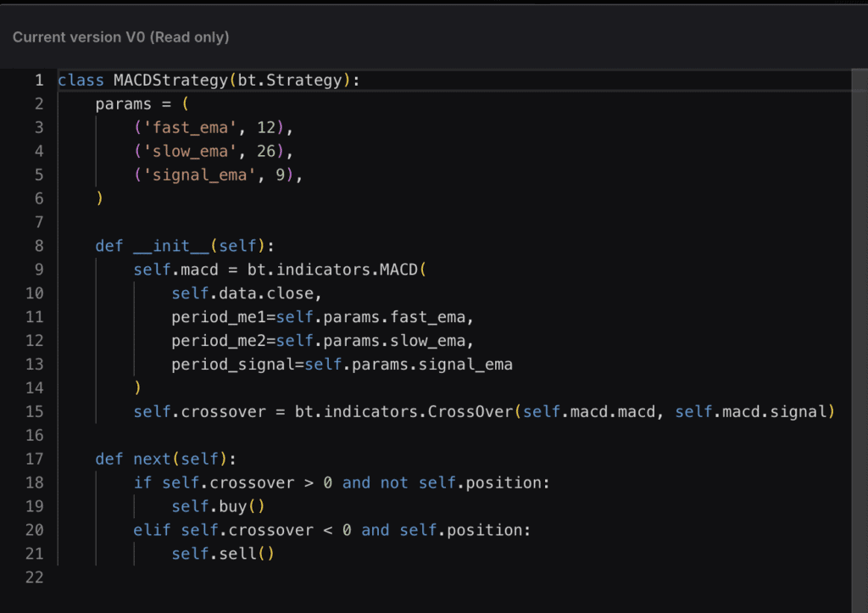Click the next method definition

click(x=152, y=459)
